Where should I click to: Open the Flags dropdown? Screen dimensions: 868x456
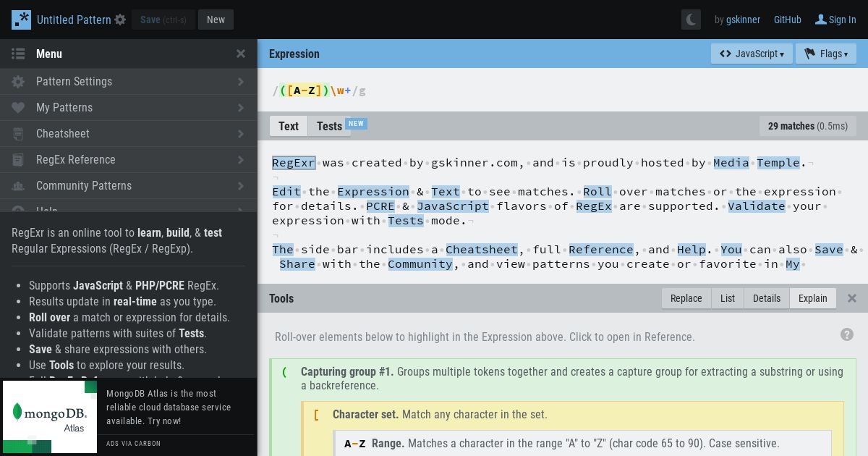tap(826, 54)
